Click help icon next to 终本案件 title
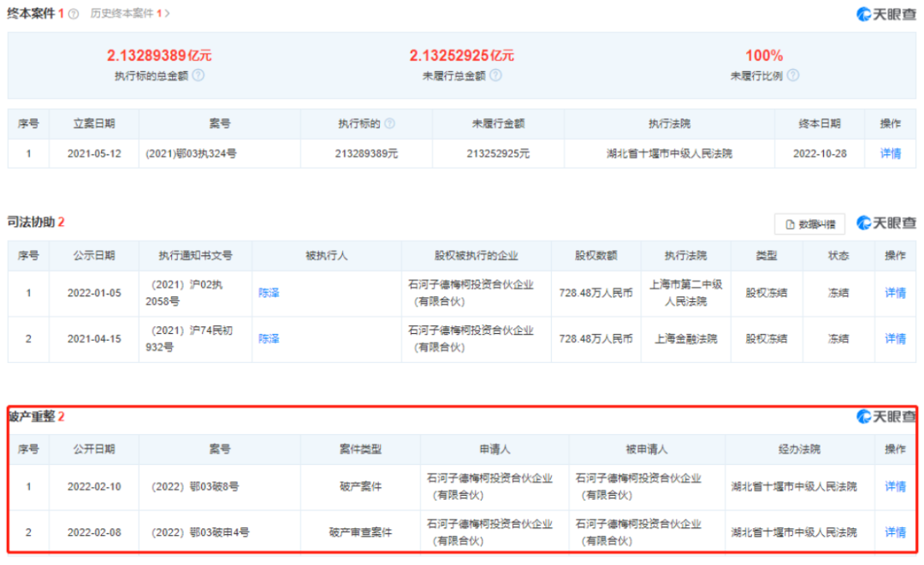Image resolution: width=924 pixels, height=565 pixels. (74, 14)
